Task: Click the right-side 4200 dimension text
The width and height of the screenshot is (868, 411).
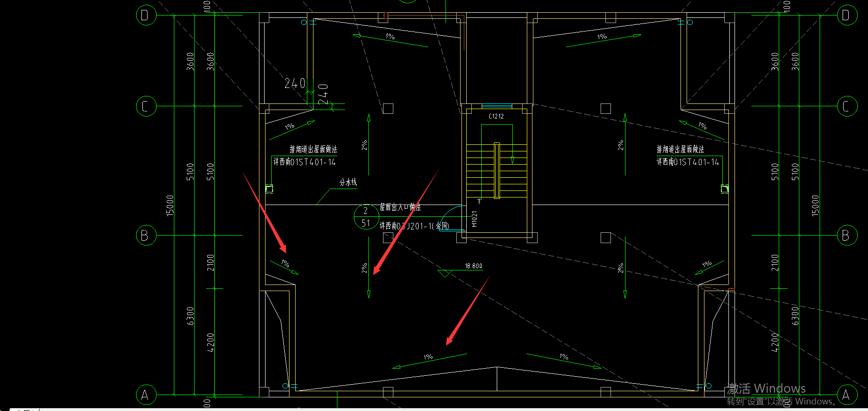Action: (x=775, y=342)
